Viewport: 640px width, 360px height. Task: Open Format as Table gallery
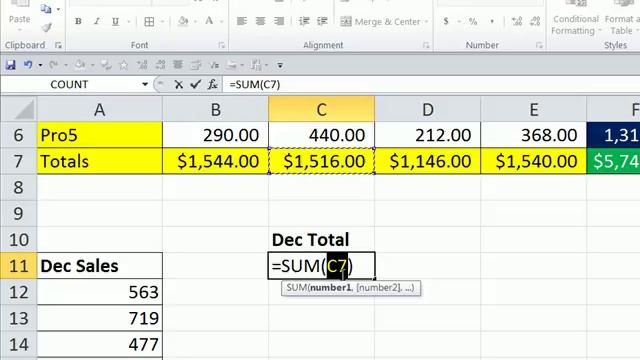pyautogui.click(x=622, y=19)
